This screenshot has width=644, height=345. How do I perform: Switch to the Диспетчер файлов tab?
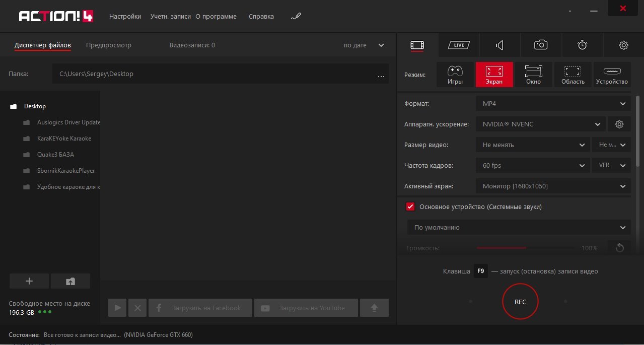coord(43,45)
